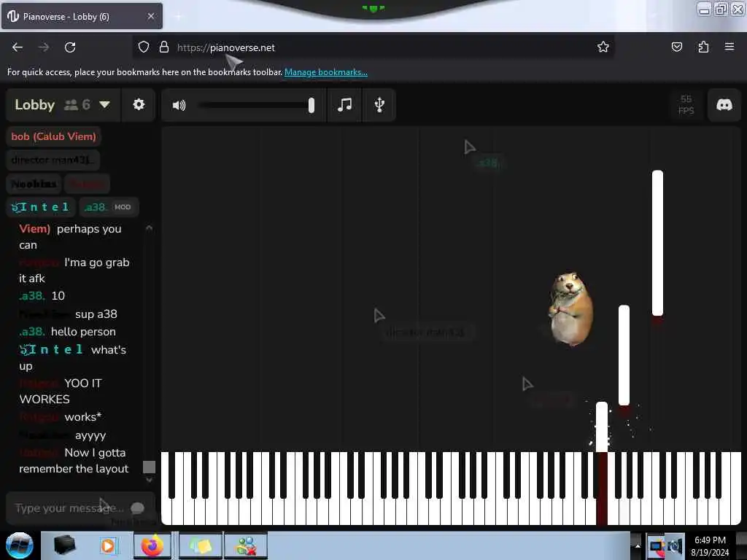
Task: Click chat text 'I'ma go grab'
Action: (97, 262)
